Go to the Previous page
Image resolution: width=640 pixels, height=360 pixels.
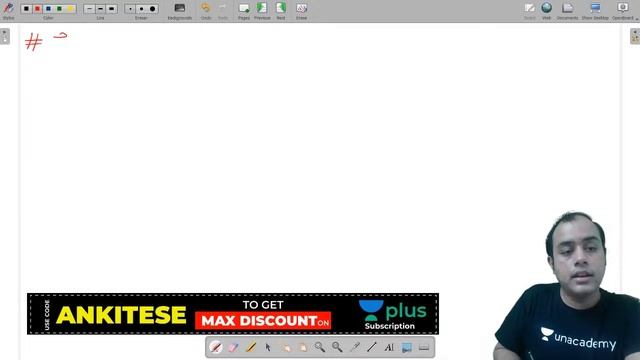(x=262, y=11)
